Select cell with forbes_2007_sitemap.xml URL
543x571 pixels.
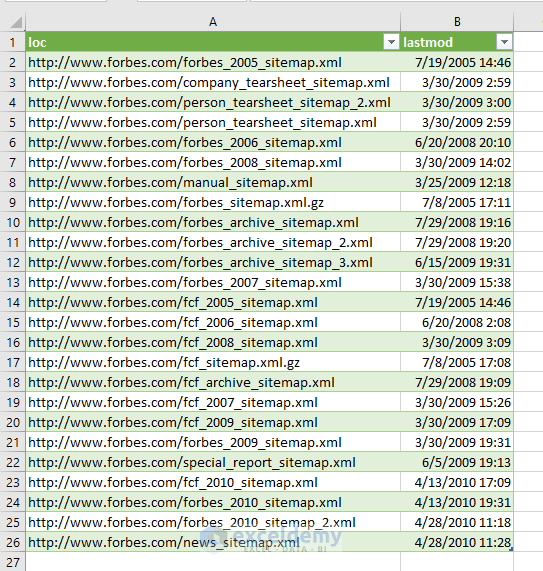click(213, 283)
